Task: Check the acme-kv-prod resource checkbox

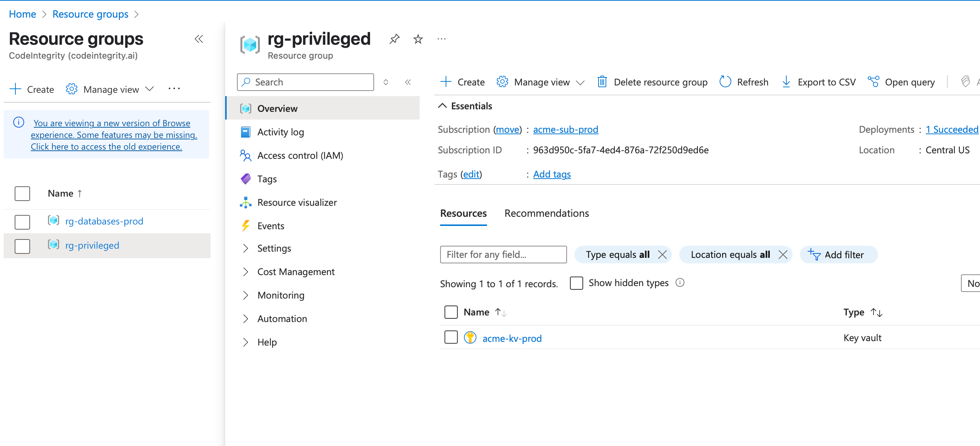Action: 451,337
